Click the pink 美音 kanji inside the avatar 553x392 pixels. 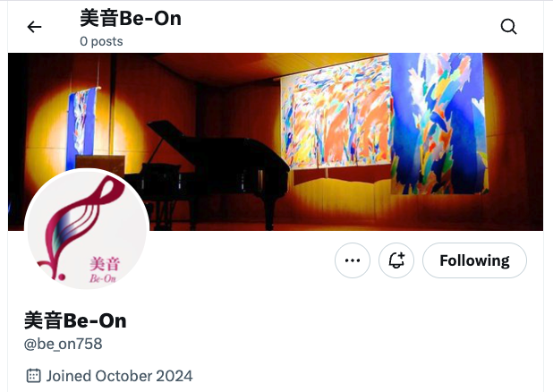pos(105,264)
